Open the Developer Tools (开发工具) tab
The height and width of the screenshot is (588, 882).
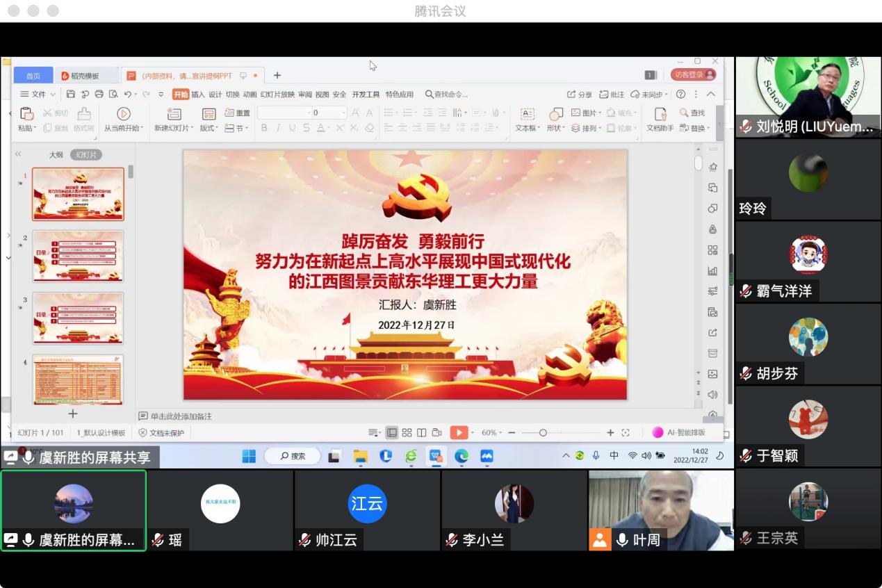point(366,95)
